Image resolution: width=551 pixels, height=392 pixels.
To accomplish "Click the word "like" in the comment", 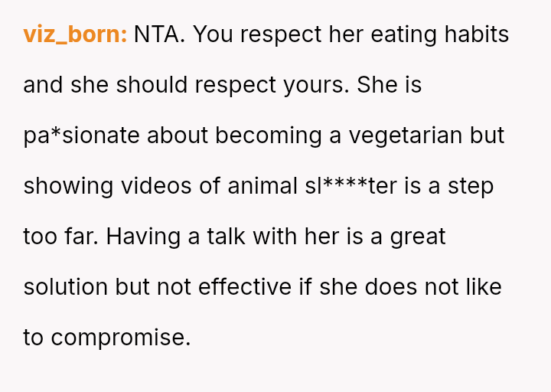I will [482, 287].
